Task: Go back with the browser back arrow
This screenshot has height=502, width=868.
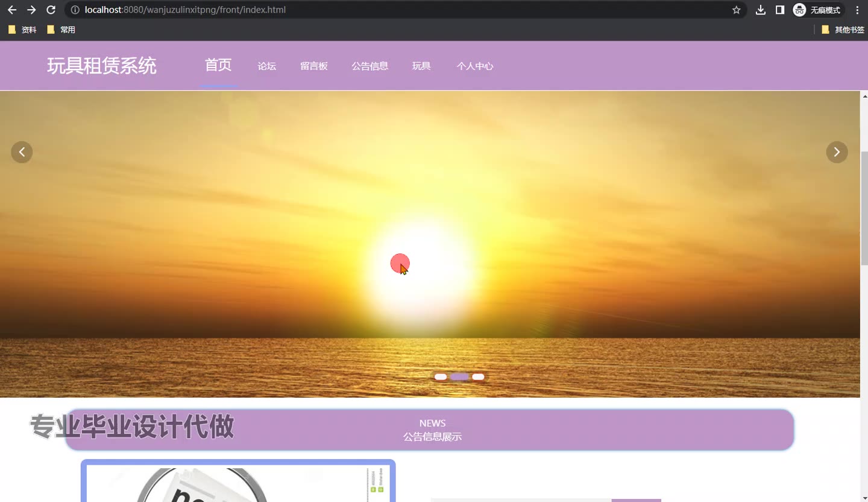Action: (12, 10)
